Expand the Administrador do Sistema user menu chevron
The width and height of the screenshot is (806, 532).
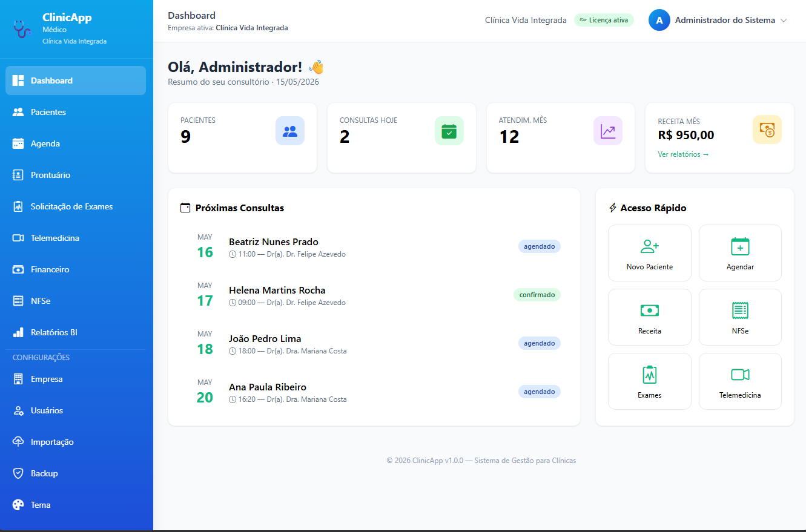(x=784, y=21)
